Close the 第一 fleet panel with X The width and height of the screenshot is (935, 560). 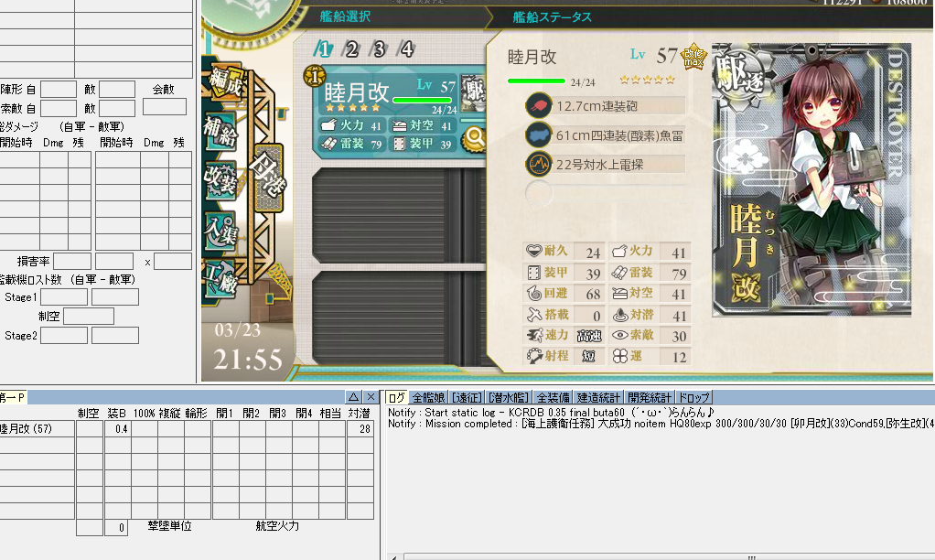371,397
